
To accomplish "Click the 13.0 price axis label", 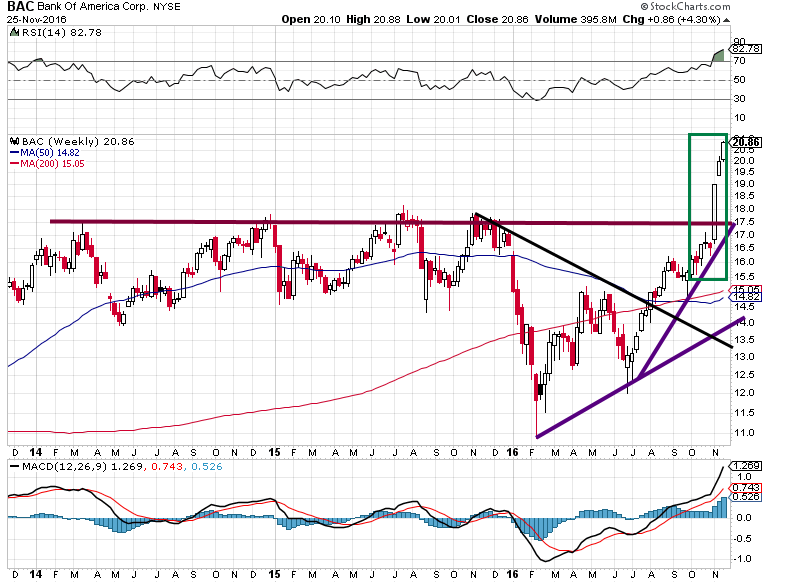I will pos(744,357).
